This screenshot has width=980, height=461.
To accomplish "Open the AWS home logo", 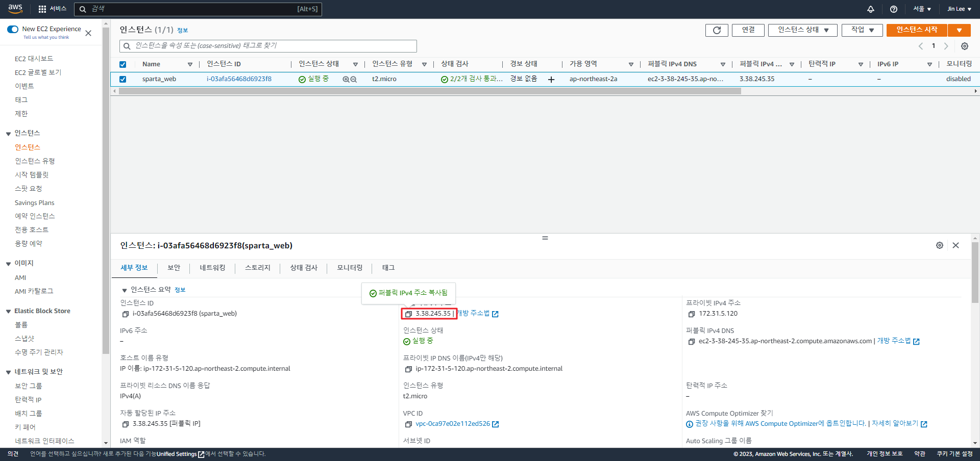I will pyautogui.click(x=15, y=9).
